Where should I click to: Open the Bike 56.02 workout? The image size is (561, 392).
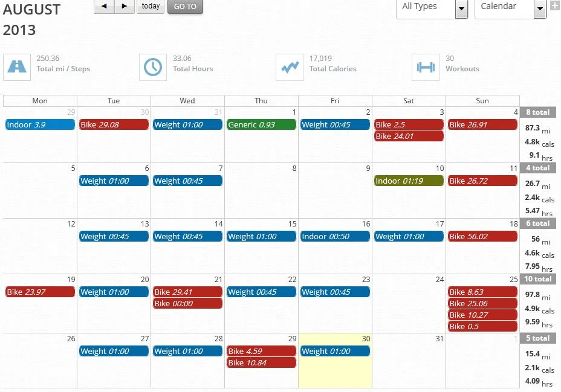tap(482, 237)
